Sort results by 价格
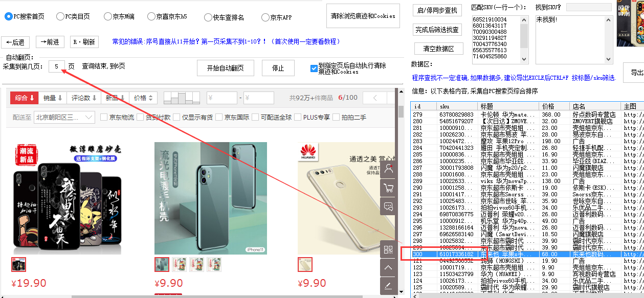 click(143, 98)
